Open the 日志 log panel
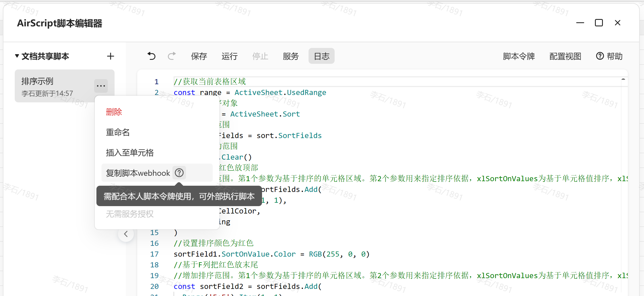This screenshot has height=296, width=644. click(322, 56)
